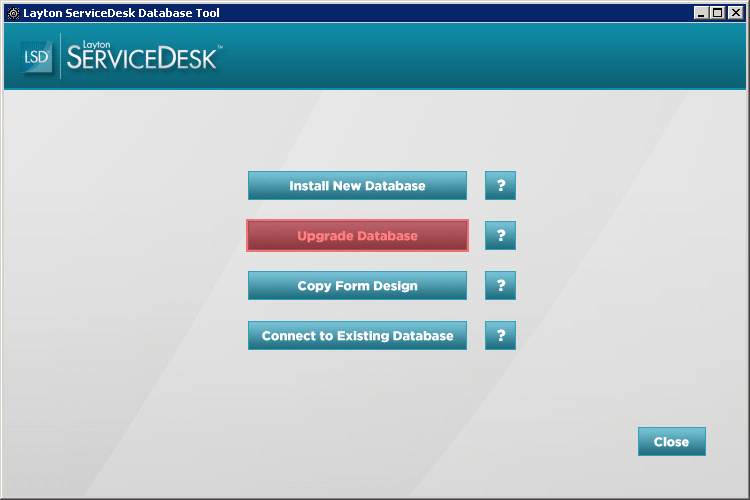
Task: Click the Install New Database button
Action: (357, 186)
